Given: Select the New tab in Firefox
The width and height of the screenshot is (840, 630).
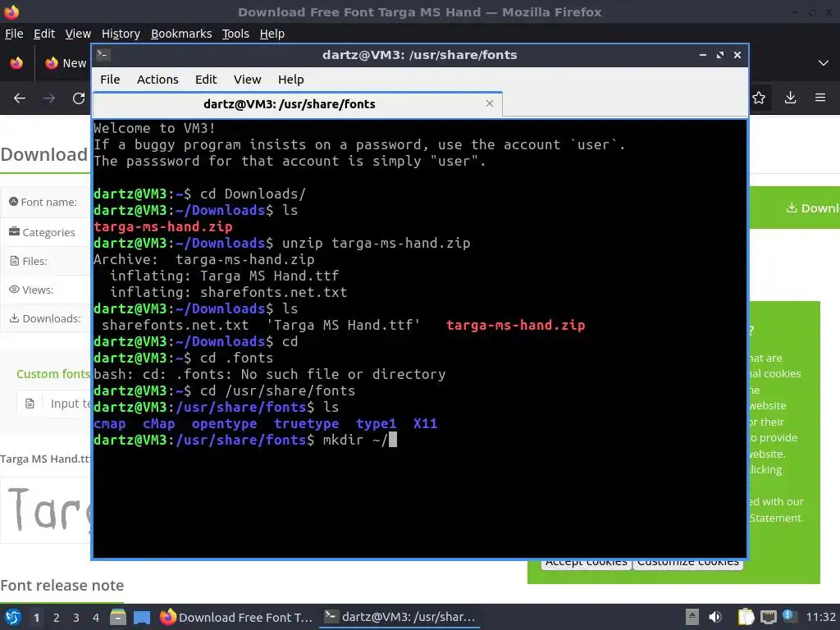Looking at the screenshot, I should [x=66, y=63].
